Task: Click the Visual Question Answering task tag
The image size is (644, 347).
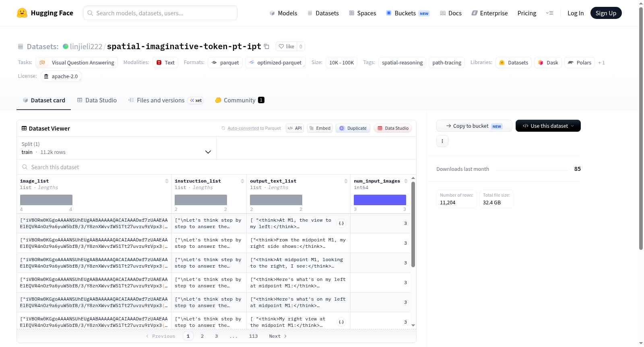Action: point(77,62)
